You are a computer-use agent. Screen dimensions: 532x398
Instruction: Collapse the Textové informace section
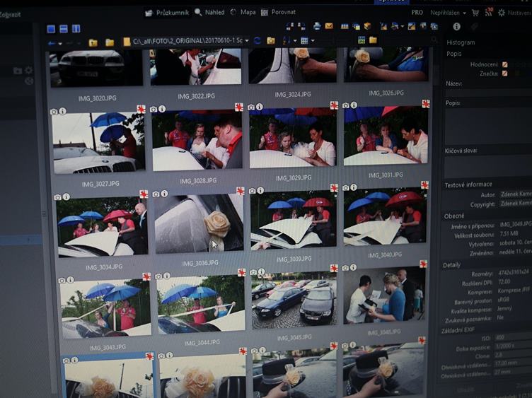pyautogui.click(x=468, y=185)
